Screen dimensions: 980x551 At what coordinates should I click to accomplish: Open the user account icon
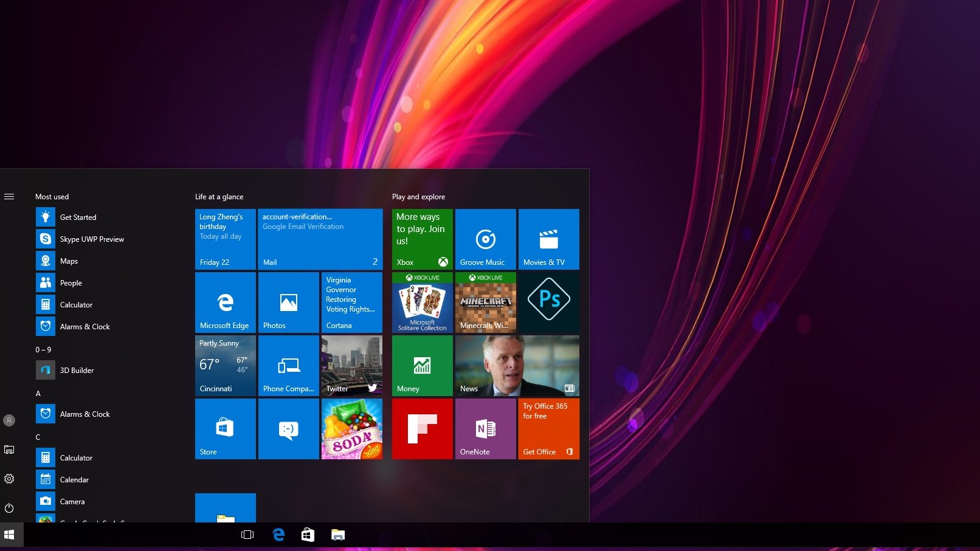point(9,420)
